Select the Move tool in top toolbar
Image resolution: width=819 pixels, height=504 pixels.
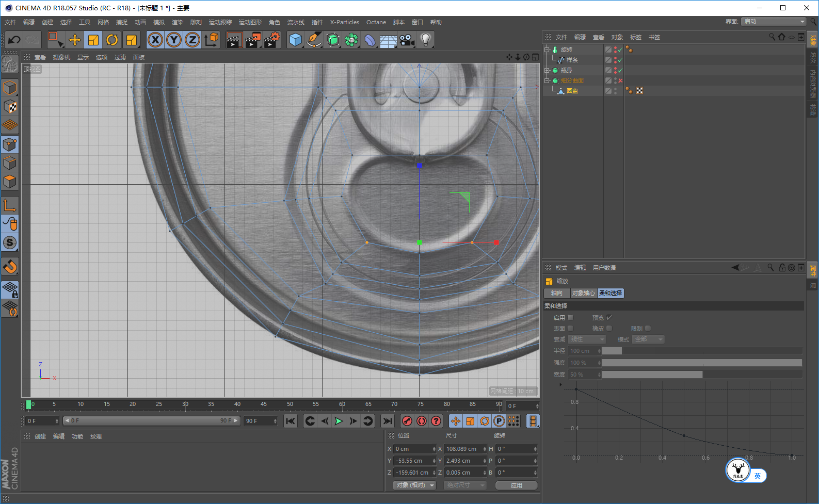75,40
